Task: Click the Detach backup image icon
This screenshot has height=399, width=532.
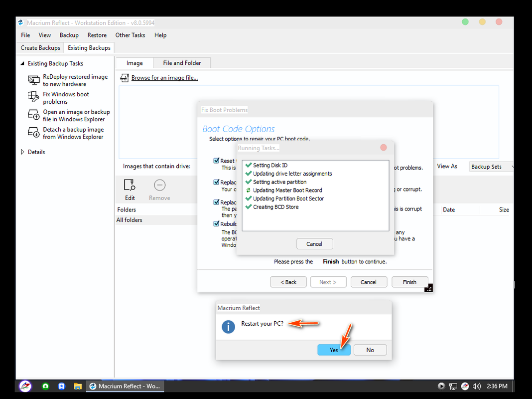Action: coord(33,132)
